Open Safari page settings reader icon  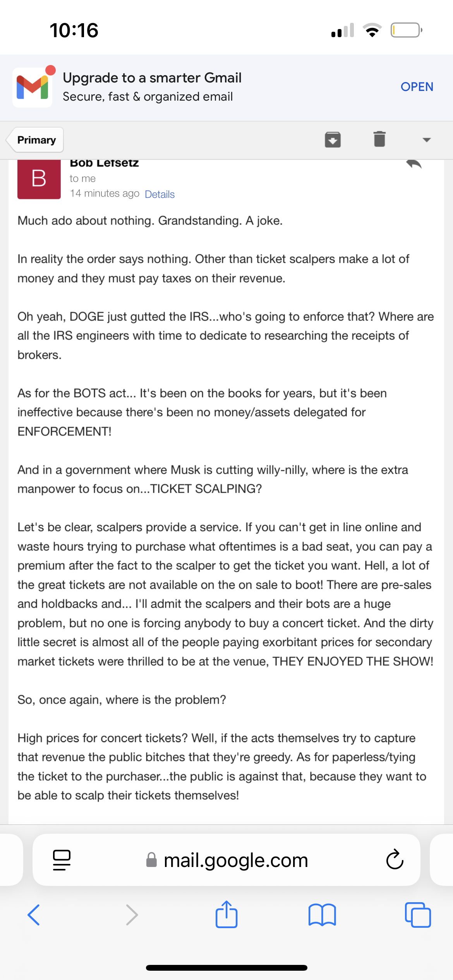[x=61, y=860]
